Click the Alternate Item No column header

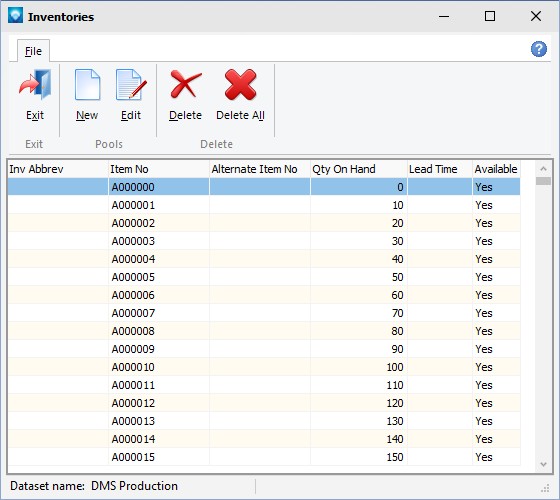pos(260,169)
